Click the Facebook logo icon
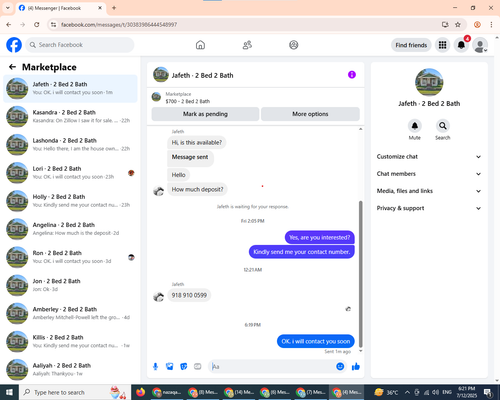This screenshot has width=500, height=400. [14, 45]
